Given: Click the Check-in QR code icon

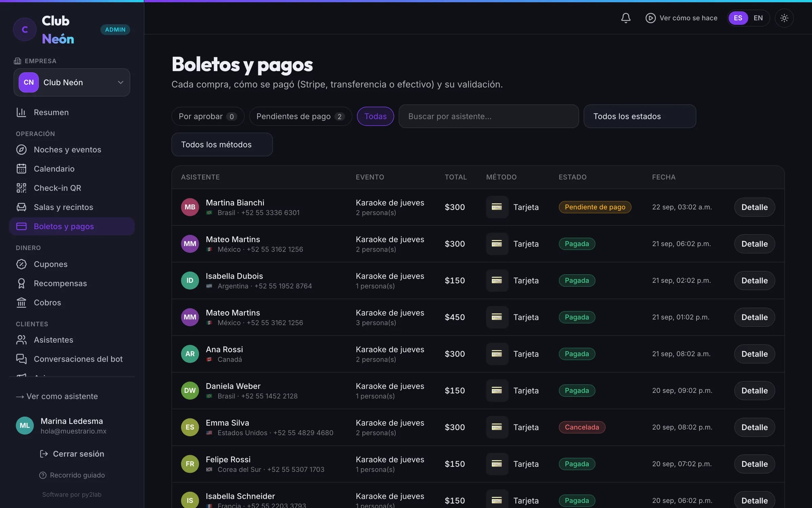Looking at the screenshot, I should [x=21, y=188].
